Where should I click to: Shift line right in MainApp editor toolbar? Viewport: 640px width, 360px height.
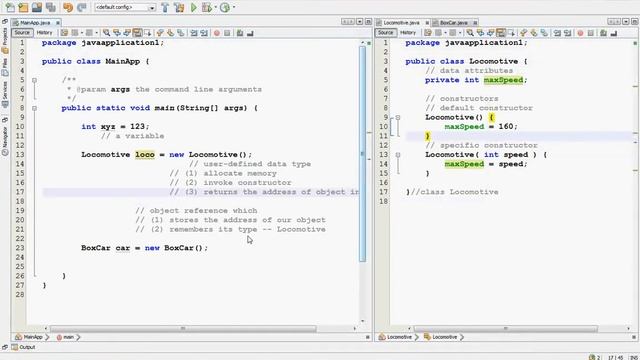(204, 33)
